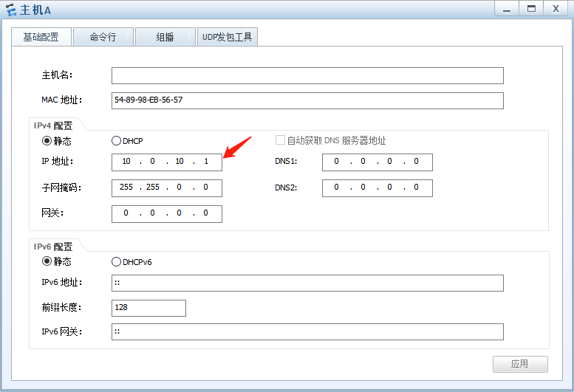Click the 子网掩码 field showing 255.255.0.0
Image resolution: width=574 pixels, height=392 pixels.
click(x=167, y=188)
